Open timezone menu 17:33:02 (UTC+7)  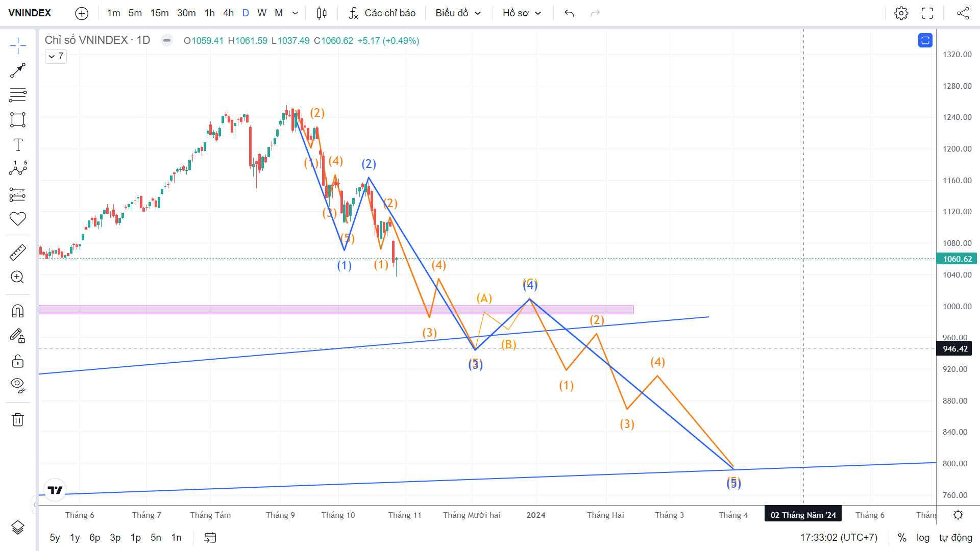pos(839,538)
